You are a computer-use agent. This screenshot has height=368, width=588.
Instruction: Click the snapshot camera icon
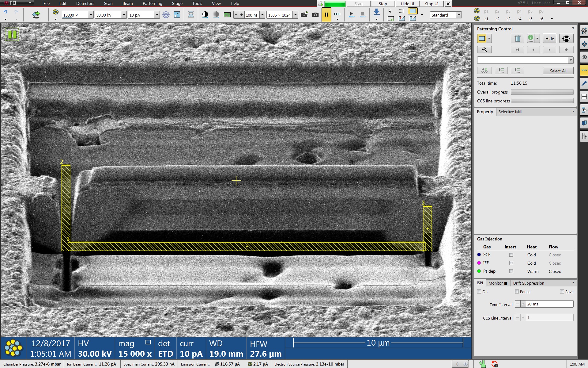tap(315, 15)
